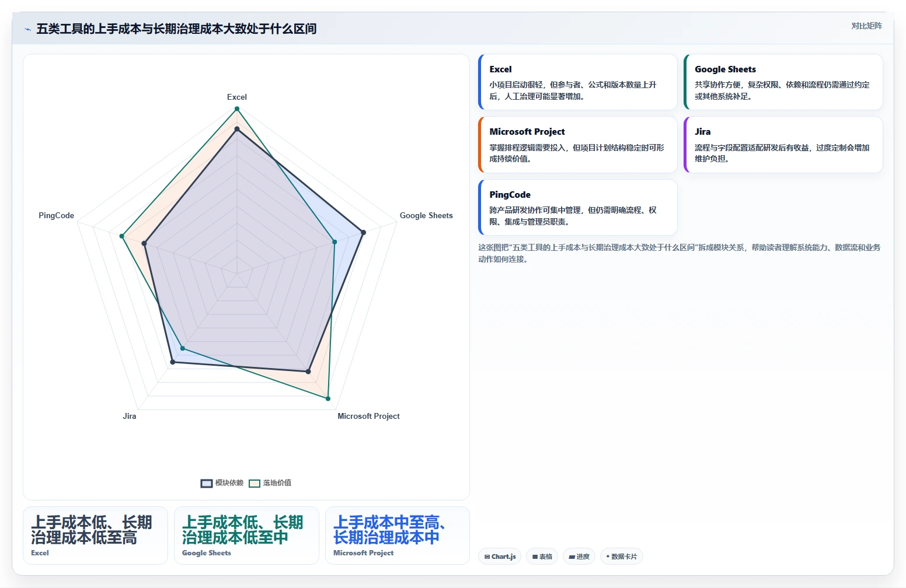Toggle the 模块依赖 legend swatch

207,483
